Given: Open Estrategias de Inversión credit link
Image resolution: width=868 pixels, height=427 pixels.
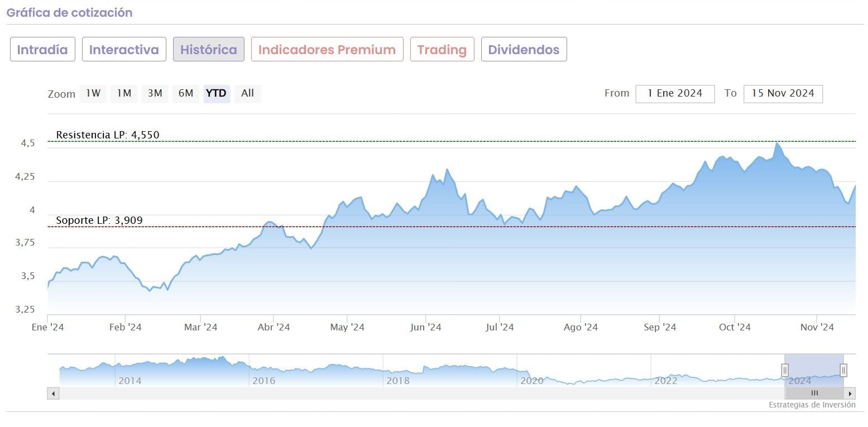Looking at the screenshot, I should [x=812, y=405].
